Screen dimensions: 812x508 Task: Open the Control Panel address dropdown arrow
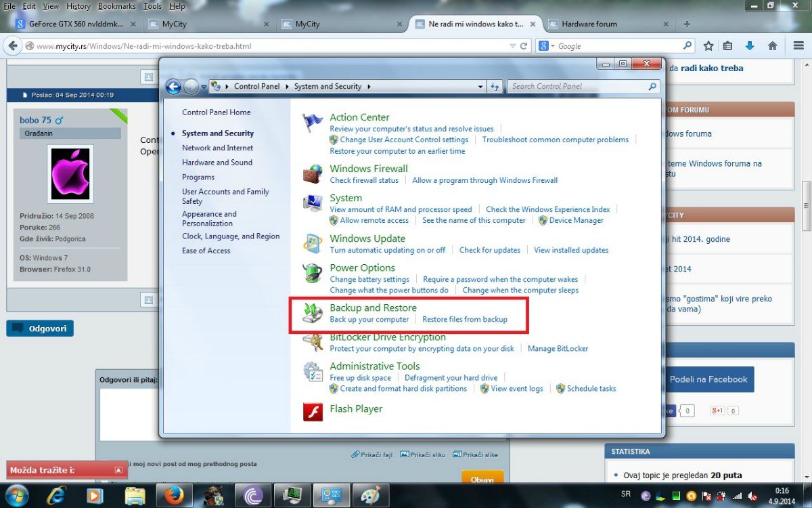pyautogui.click(x=480, y=87)
